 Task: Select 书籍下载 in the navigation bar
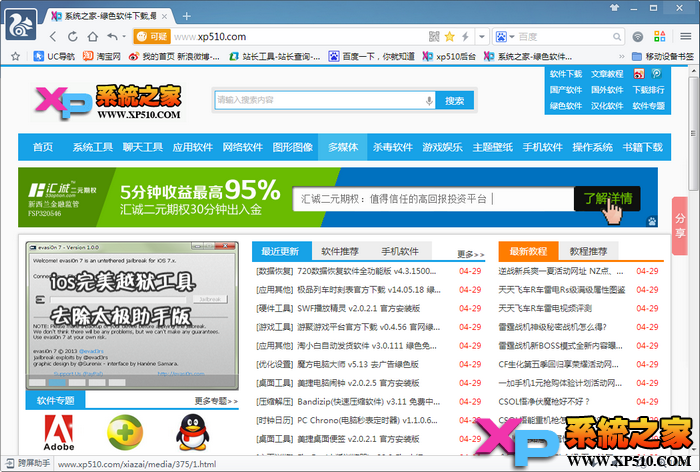click(642, 147)
